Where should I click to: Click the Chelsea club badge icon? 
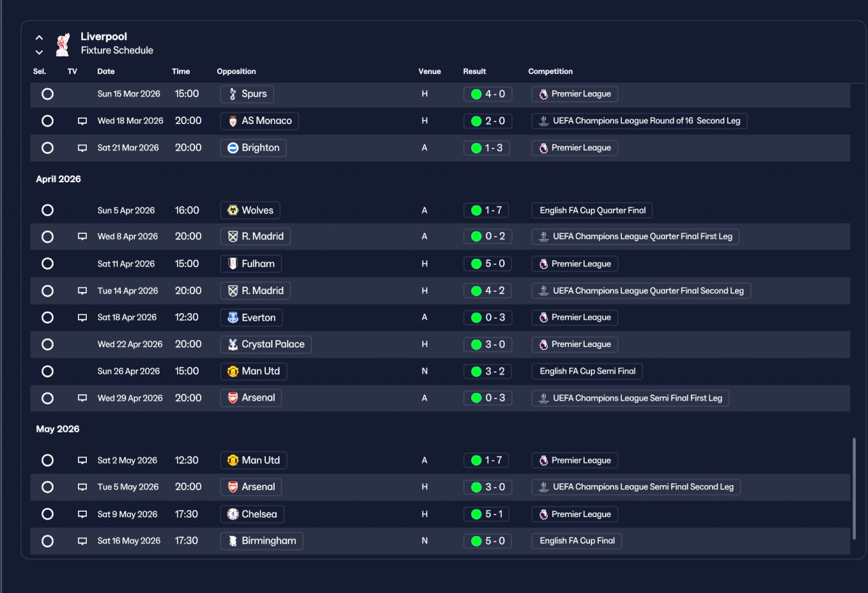pyautogui.click(x=233, y=514)
